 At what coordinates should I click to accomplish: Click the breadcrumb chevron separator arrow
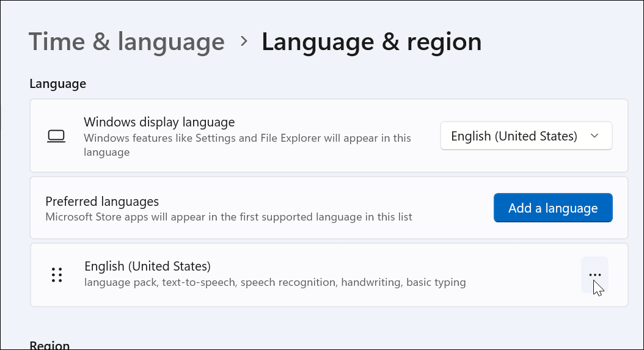[x=244, y=41]
